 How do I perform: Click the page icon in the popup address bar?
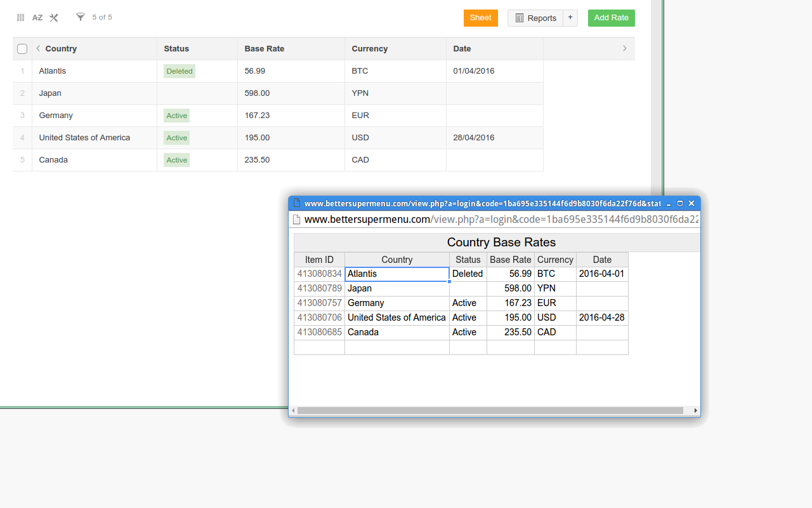point(296,220)
